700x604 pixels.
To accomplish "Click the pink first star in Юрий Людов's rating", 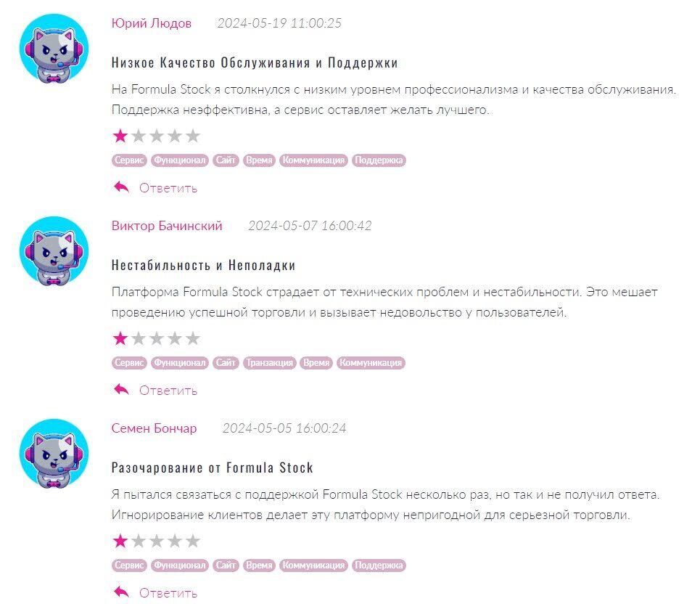I will pyautogui.click(x=120, y=136).
